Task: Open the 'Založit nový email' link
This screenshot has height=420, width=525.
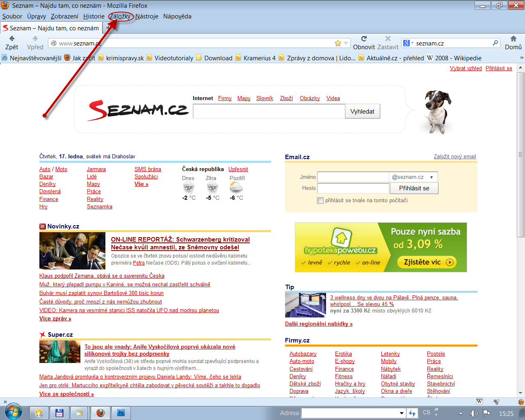Action: pos(455,156)
